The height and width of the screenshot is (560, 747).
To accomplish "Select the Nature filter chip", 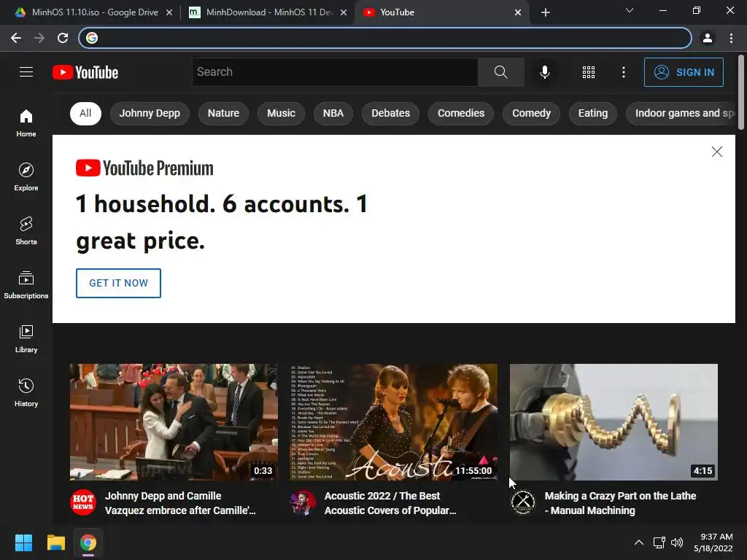I will [223, 113].
